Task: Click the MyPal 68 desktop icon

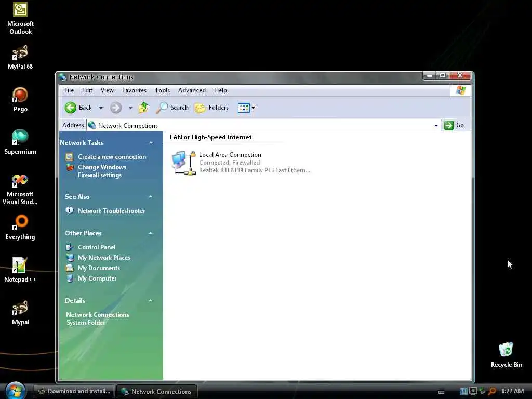Action: tap(20, 58)
